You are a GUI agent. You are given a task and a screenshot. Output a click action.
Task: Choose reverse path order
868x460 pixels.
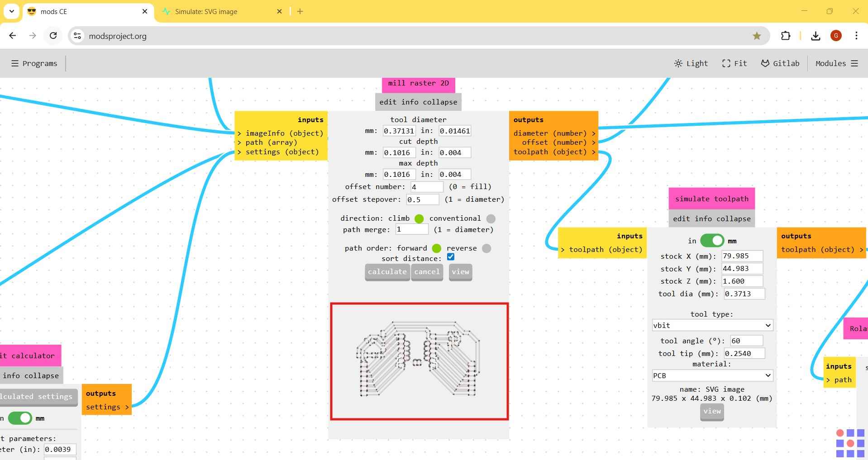(486, 248)
